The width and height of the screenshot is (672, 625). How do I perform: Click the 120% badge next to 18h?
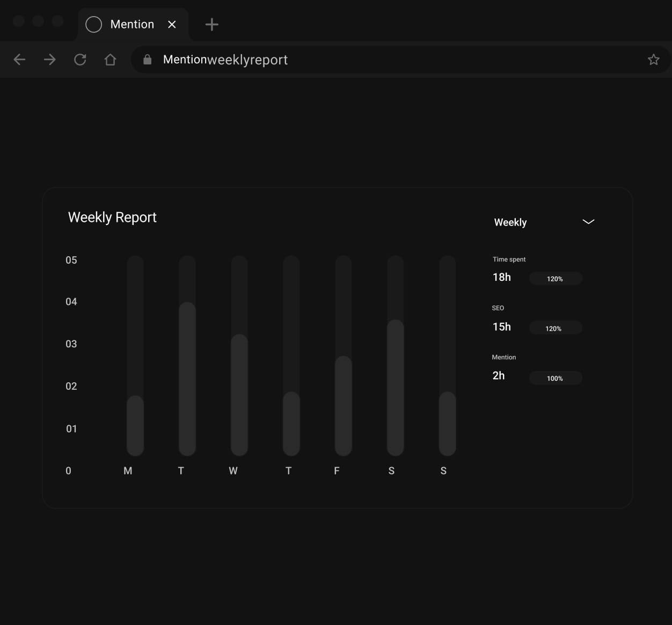556,279
